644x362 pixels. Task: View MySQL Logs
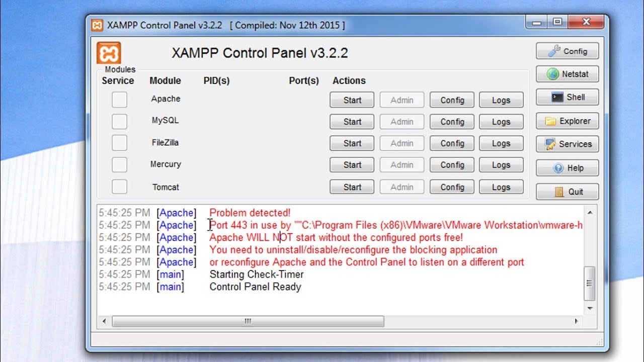501,122
